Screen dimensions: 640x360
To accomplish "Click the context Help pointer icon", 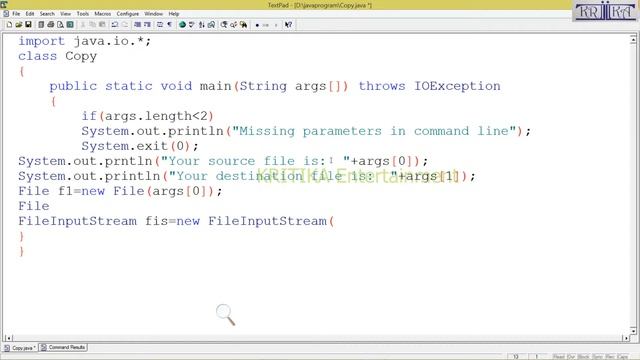I will [x=289, y=25].
